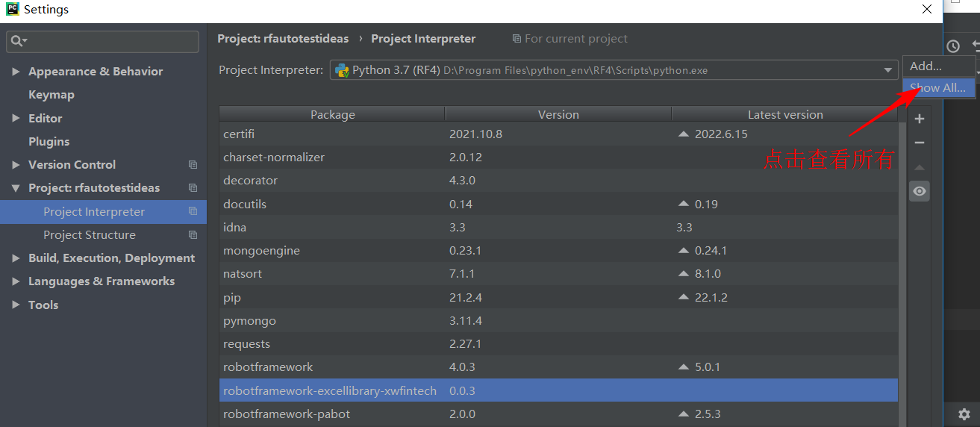Image resolution: width=980 pixels, height=427 pixels.
Task: Select Show All... in interpreter popup
Action: (938, 87)
